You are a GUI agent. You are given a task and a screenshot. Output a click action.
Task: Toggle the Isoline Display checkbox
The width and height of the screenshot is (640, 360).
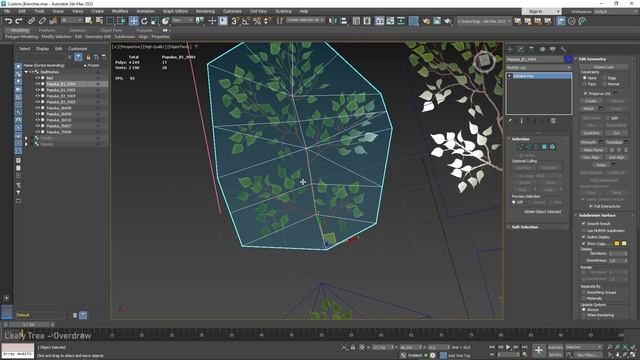point(584,237)
